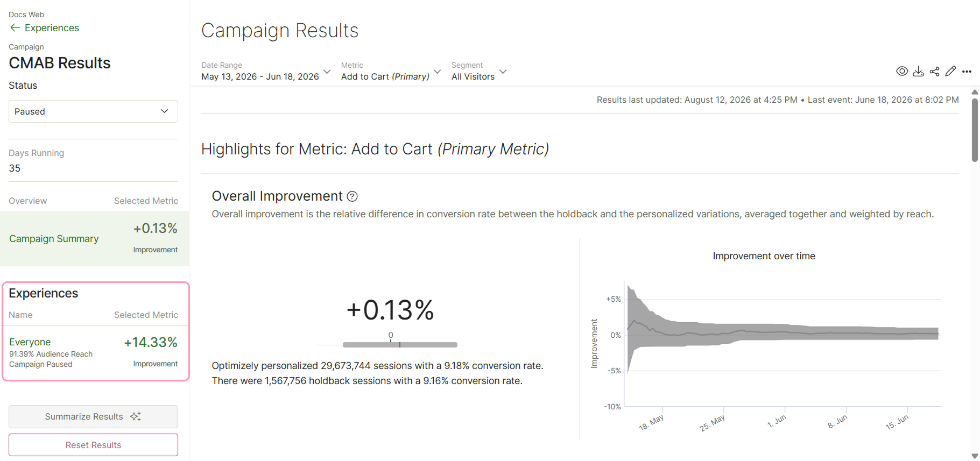Click the back arrow beside Experiences

[x=15, y=27]
